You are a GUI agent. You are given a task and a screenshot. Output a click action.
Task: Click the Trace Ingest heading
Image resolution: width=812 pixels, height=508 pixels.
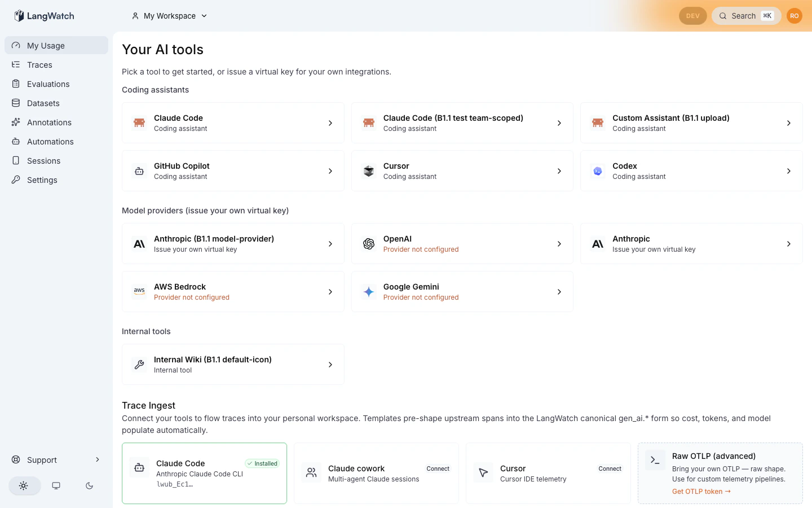pyautogui.click(x=149, y=405)
